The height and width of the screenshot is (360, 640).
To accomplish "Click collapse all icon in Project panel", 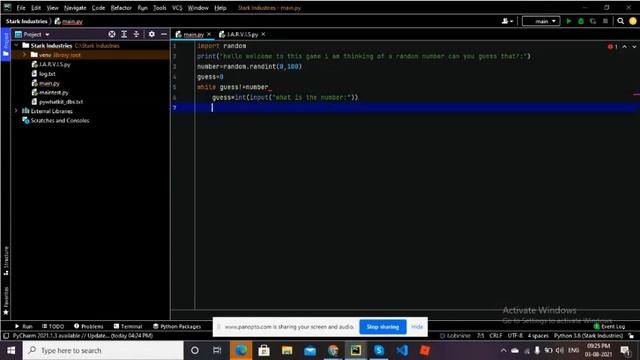I will [x=136, y=34].
